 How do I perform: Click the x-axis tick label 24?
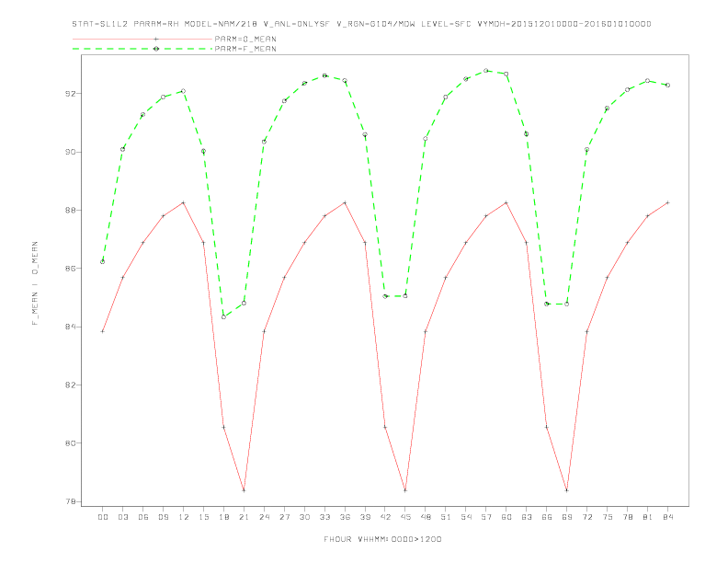(264, 517)
